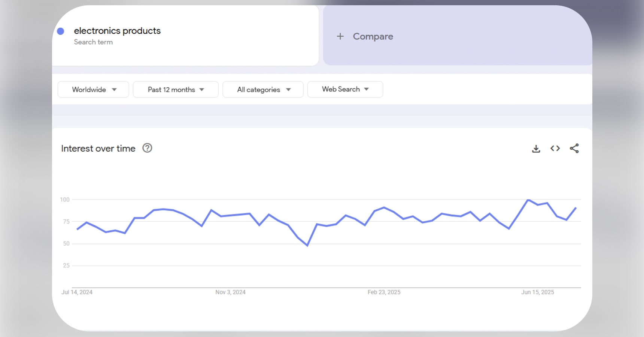This screenshot has height=337, width=644.
Task: Click the plus icon in the Compare box
Action: 340,36
